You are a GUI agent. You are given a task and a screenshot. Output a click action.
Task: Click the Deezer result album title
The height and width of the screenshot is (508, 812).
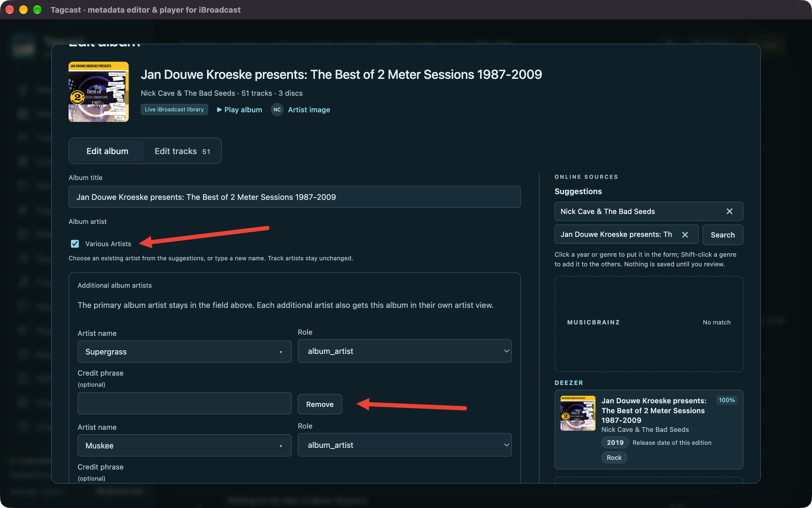click(x=653, y=410)
